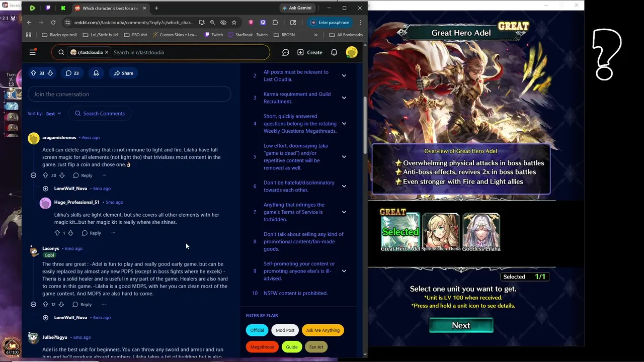Upvote the main post
The height and width of the screenshot is (362, 644).
click(x=33, y=73)
